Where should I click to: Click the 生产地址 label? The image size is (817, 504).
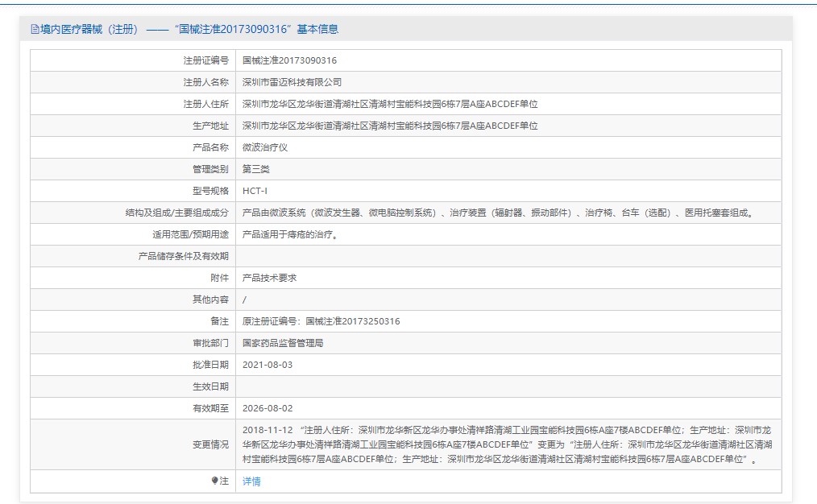coord(210,126)
